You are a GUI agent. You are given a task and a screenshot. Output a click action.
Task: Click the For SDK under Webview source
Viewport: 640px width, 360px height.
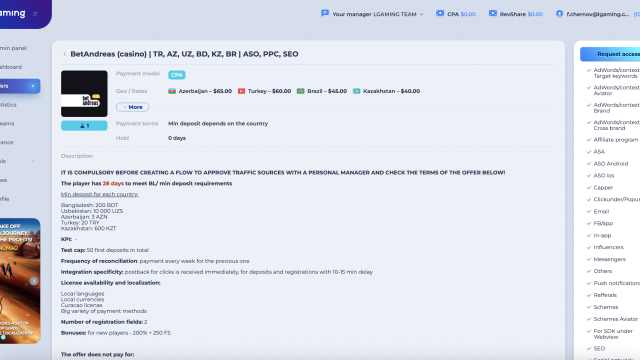[x=613, y=334]
